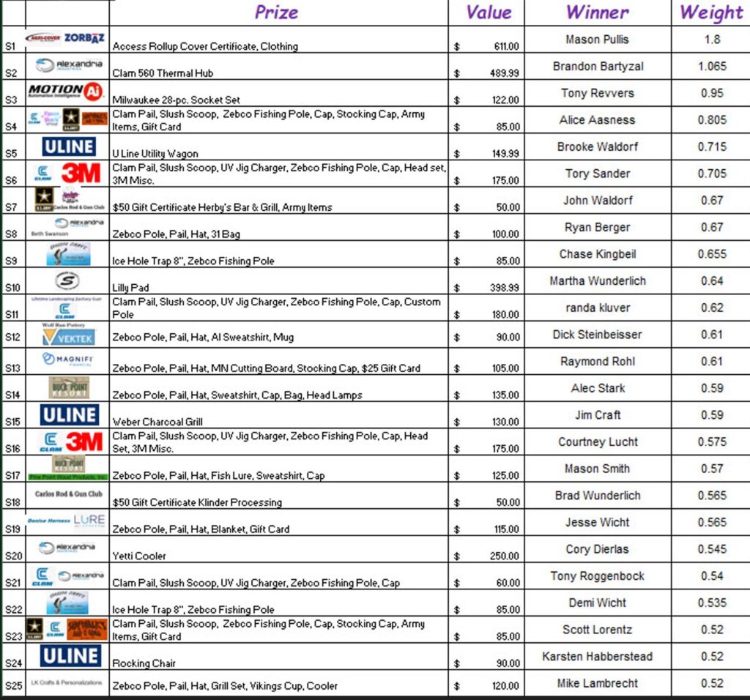Select the Army star logo in row S23
The width and height of the screenshot is (750, 700).
(x=34, y=628)
